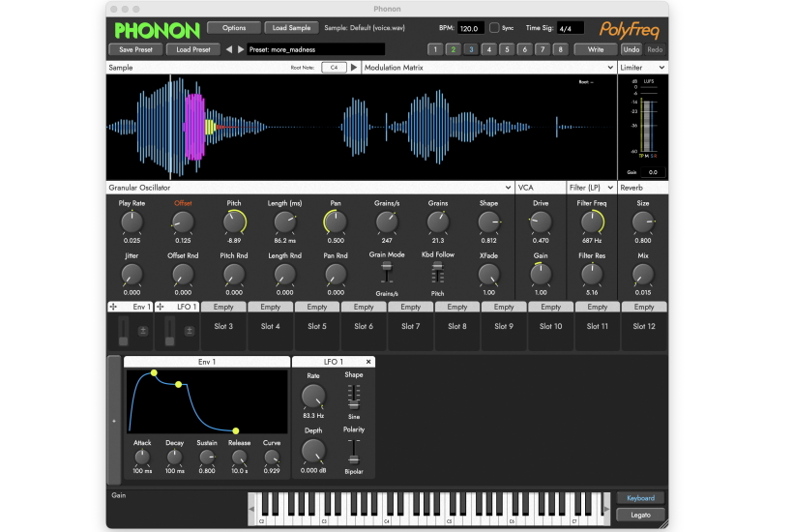Select the LFO 1 modulation slot tab
Image resolution: width=793 pixels, height=532 pixels.
pos(177,307)
